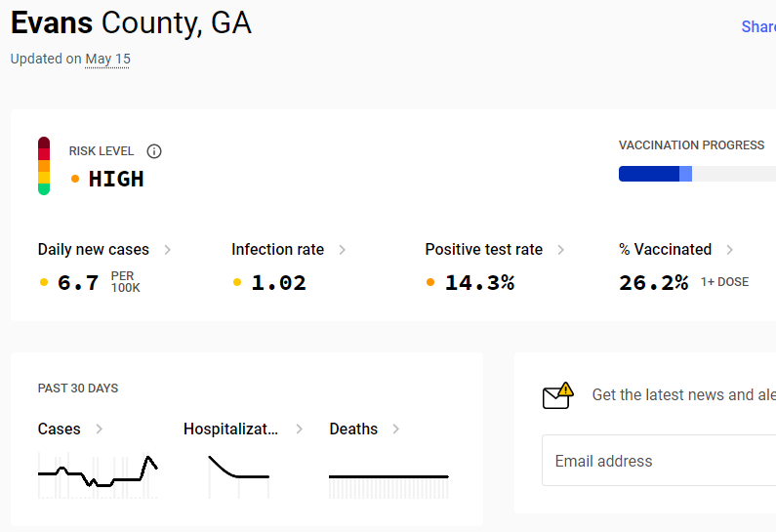Click the Email address input field

click(x=659, y=461)
